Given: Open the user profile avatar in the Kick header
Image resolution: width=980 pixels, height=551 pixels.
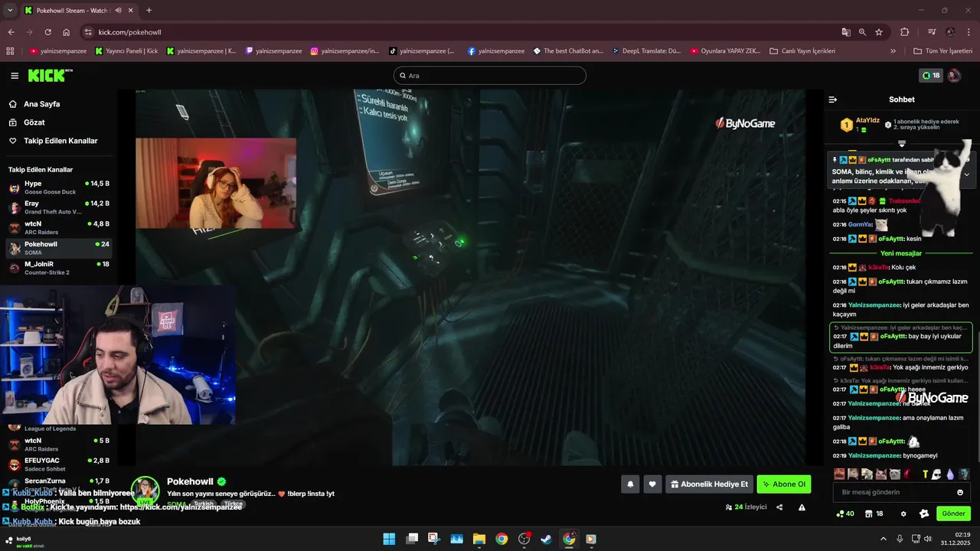Looking at the screenshot, I should pyautogui.click(x=954, y=76).
